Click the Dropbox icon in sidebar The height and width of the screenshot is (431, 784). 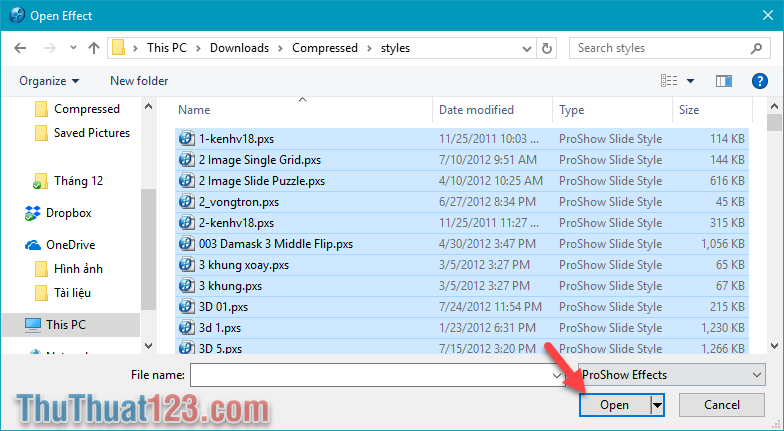coord(32,214)
